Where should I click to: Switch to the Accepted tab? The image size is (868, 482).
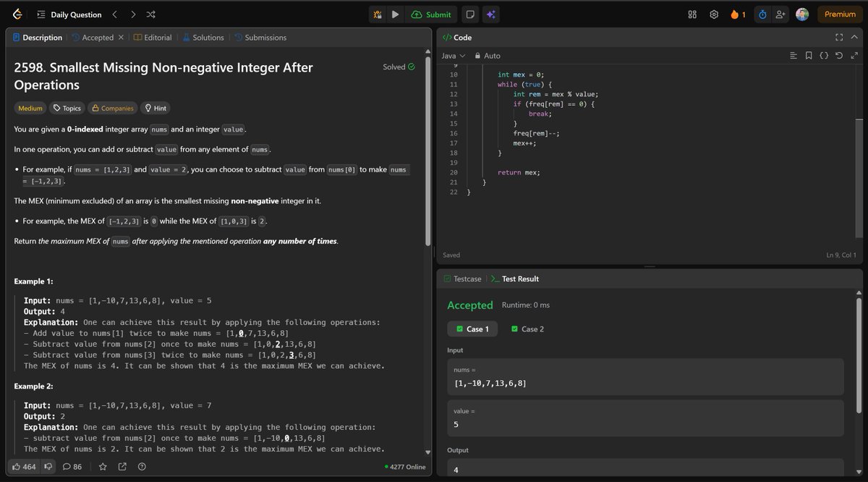(93, 38)
